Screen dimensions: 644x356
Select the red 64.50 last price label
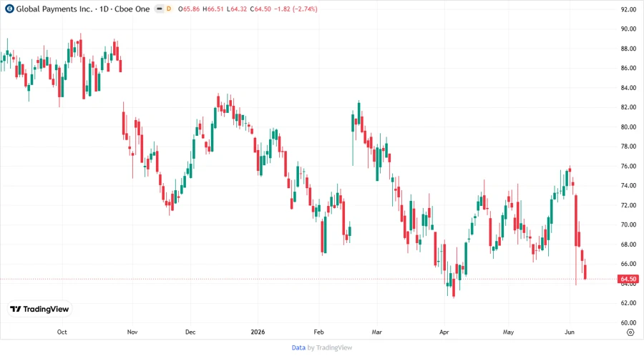click(628, 279)
